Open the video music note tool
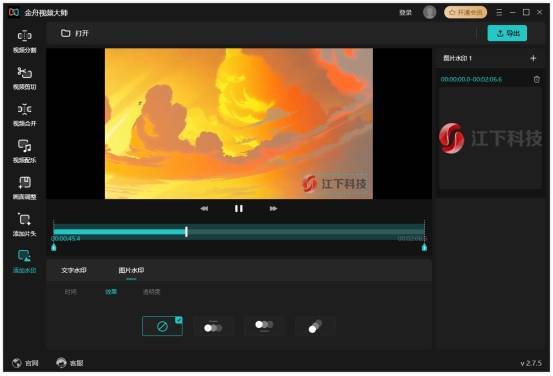Screen dimensions: 553x376 (24, 151)
